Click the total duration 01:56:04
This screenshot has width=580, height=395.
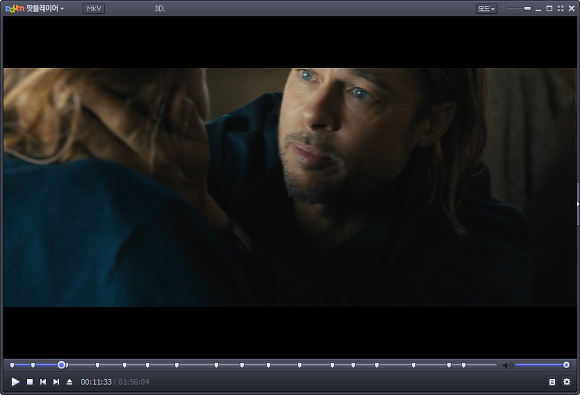134,382
